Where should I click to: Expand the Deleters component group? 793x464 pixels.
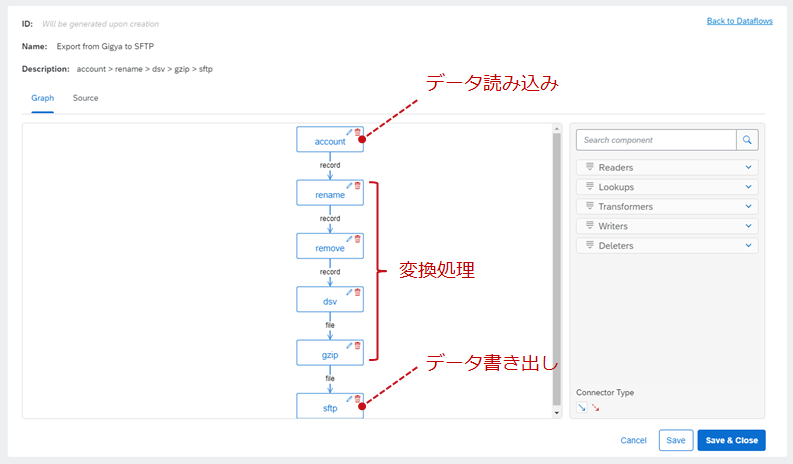tap(748, 245)
